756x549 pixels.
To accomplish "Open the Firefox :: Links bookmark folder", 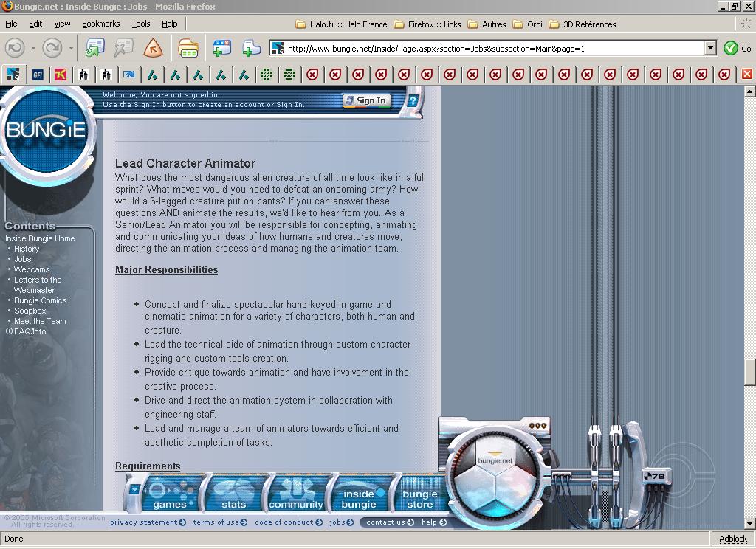I will pos(427,24).
